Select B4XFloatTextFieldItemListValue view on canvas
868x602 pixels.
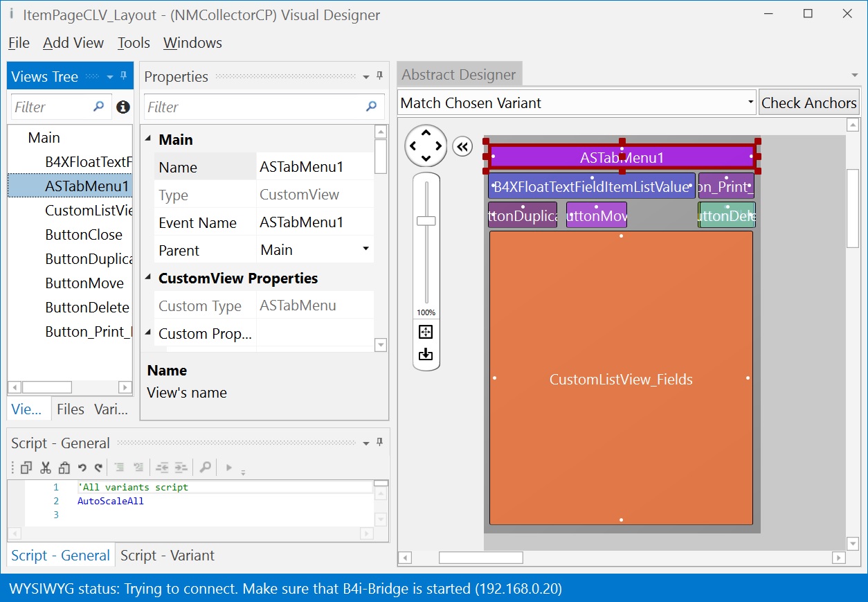[592, 186]
